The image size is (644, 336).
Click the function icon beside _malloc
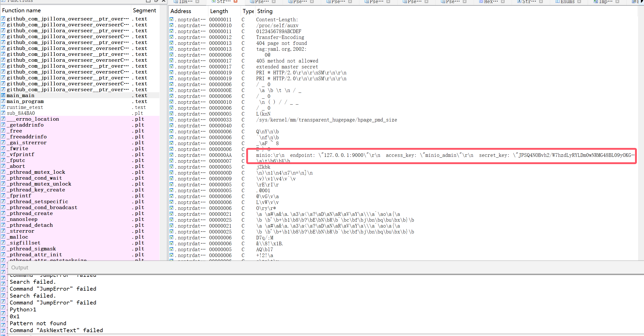coord(3,237)
